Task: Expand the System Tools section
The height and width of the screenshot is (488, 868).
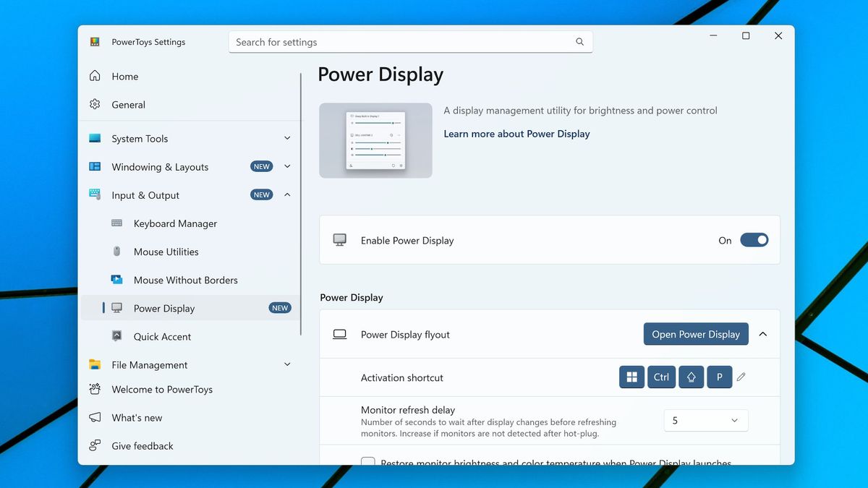Action: click(x=287, y=138)
